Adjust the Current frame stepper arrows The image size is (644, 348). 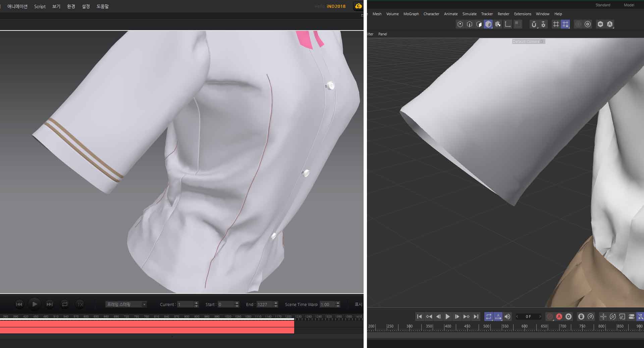tap(197, 304)
